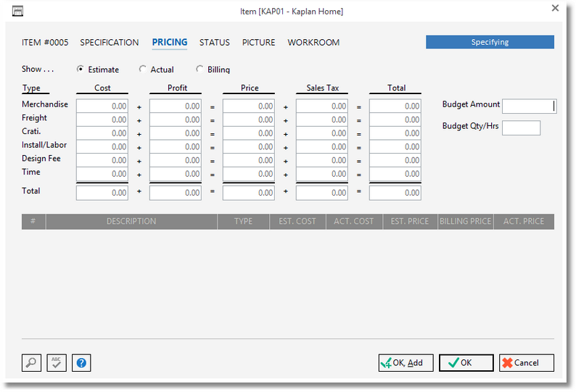
Task: Click the EST. PRICE column header
Action: click(410, 221)
